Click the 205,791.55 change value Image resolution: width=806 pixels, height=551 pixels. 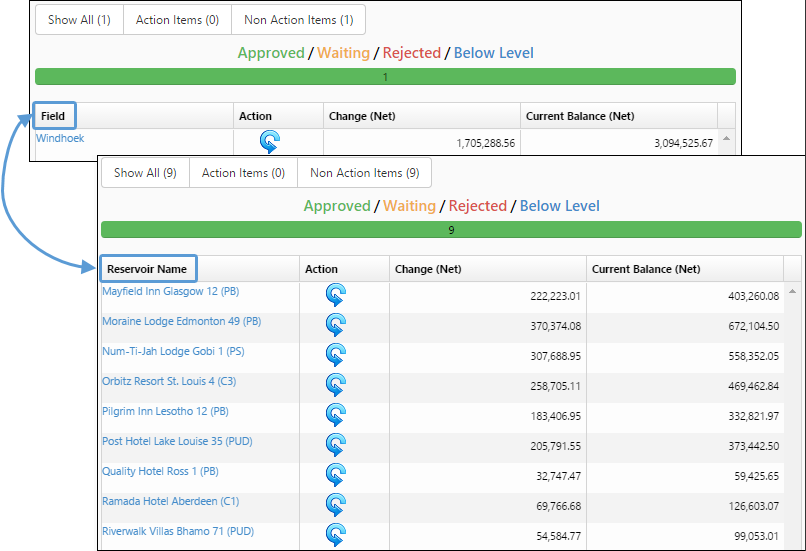556,446
